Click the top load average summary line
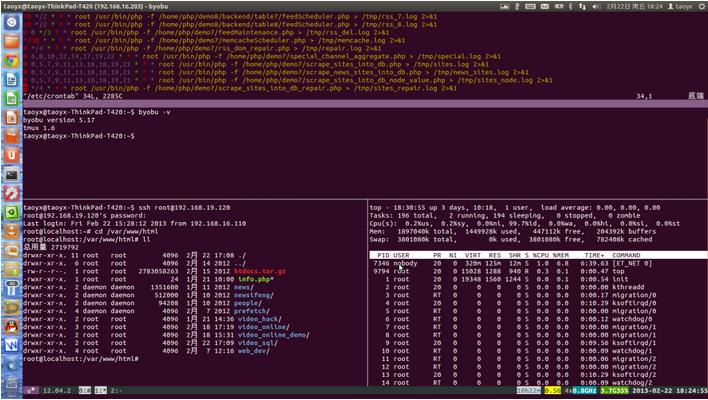 (x=515, y=208)
